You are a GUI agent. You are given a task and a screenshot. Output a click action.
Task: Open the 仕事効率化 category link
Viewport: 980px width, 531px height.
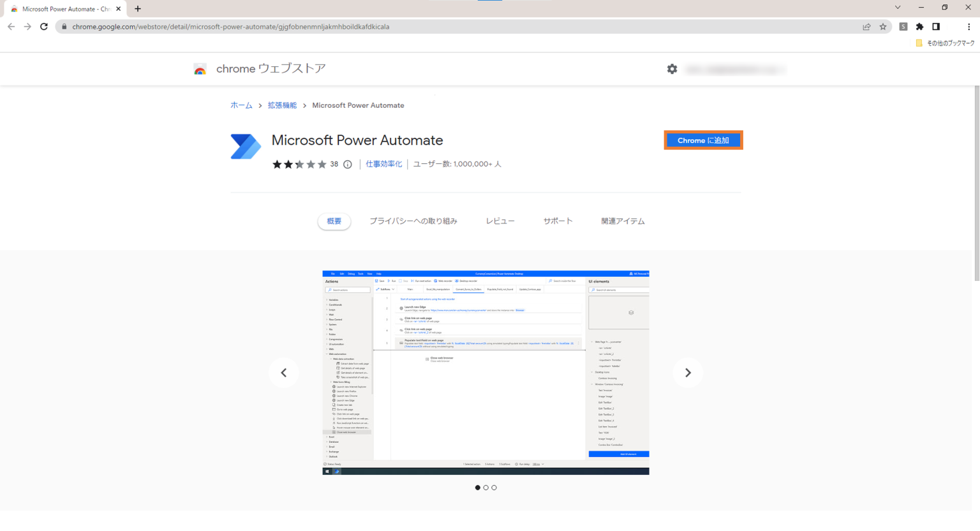tap(383, 164)
